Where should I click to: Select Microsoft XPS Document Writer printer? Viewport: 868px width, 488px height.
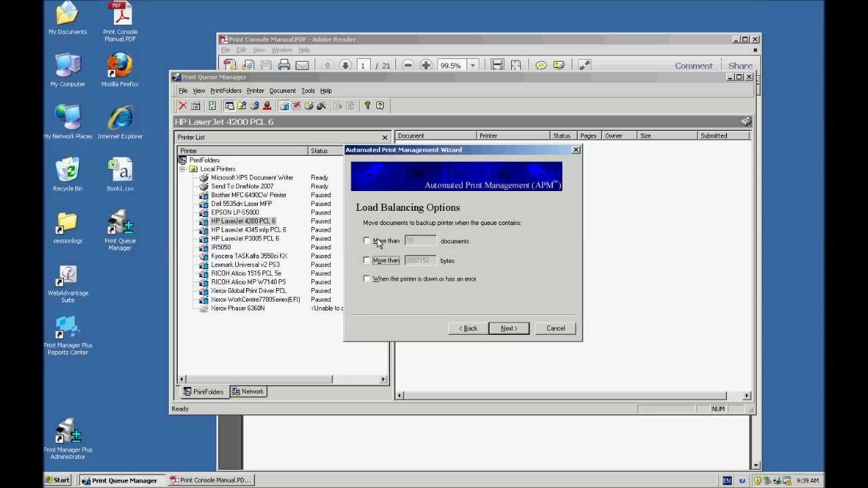(252, 178)
